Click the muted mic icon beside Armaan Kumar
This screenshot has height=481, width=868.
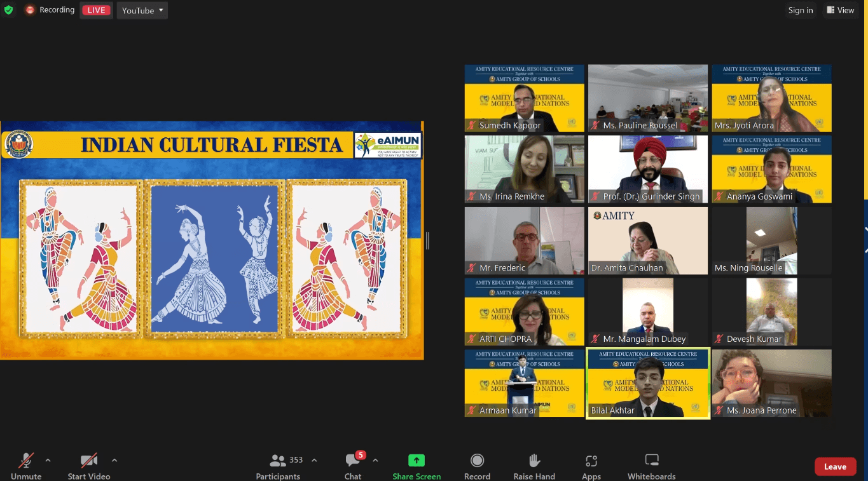coord(472,410)
